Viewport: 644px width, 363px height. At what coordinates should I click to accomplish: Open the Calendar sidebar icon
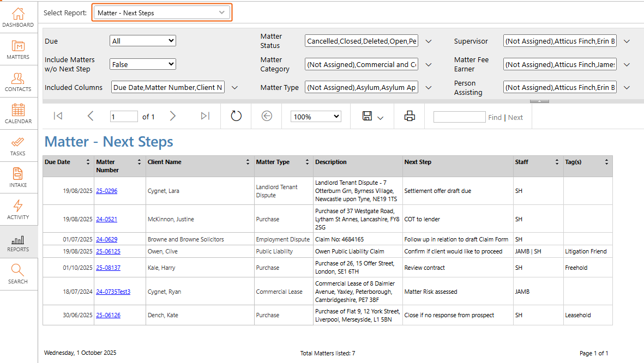18,114
